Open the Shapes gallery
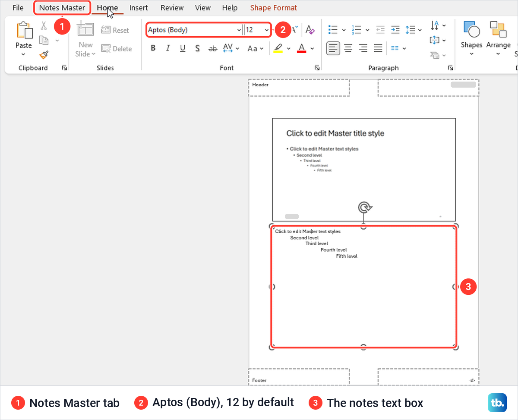 (471, 39)
